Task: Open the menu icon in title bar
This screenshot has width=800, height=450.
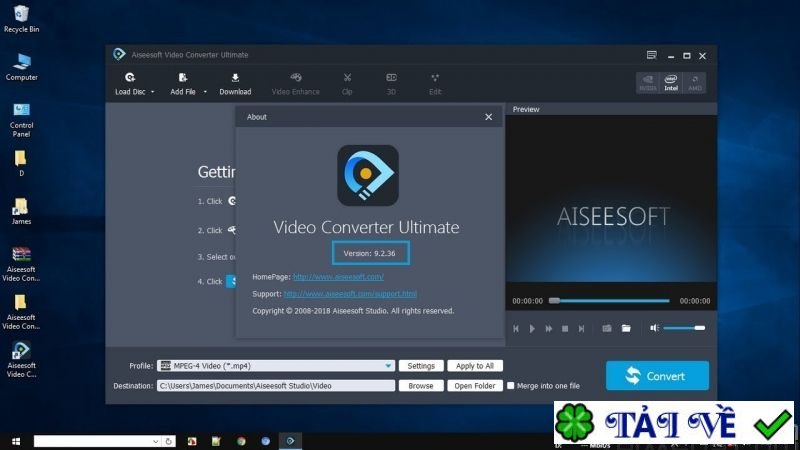Action: point(652,54)
